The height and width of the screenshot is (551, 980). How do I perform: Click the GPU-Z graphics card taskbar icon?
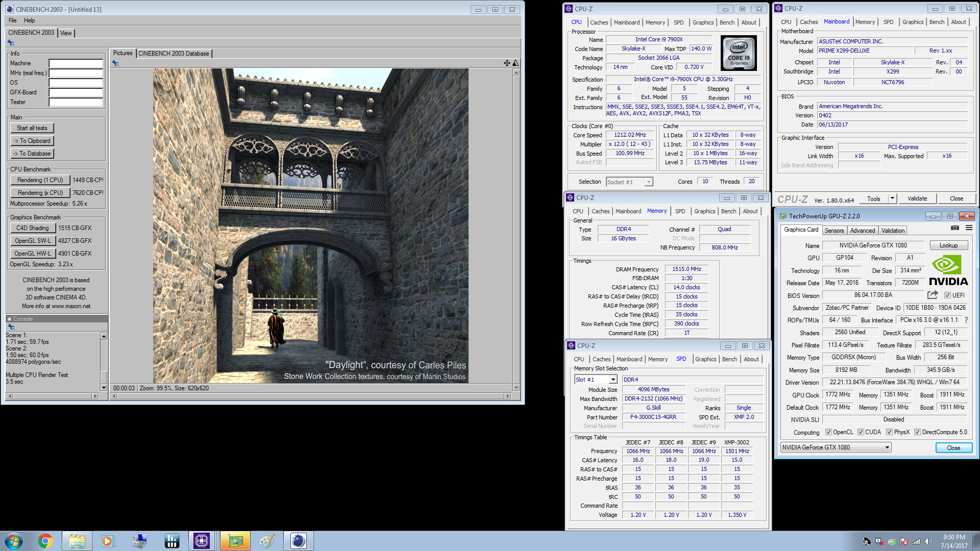[x=235, y=541]
